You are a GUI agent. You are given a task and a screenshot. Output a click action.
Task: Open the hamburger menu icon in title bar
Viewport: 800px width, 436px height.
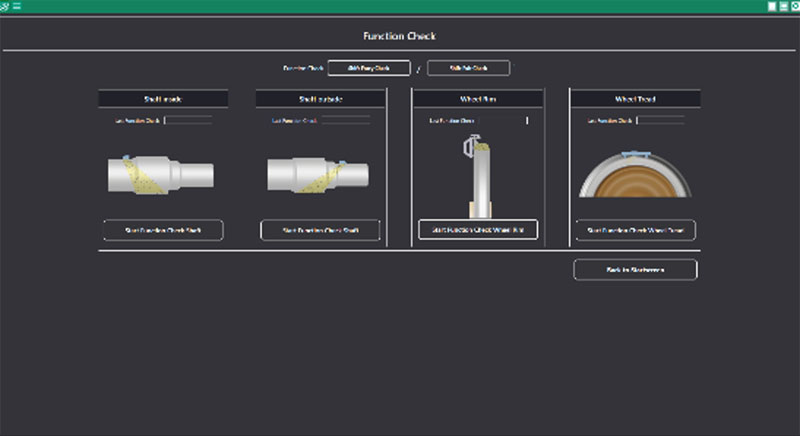pos(17,6)
